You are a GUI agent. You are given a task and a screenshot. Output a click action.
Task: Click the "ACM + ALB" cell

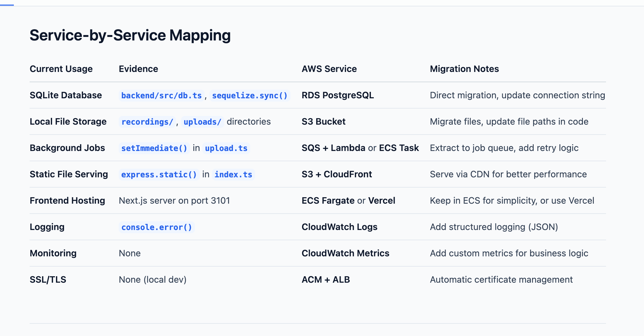(326, 279)
